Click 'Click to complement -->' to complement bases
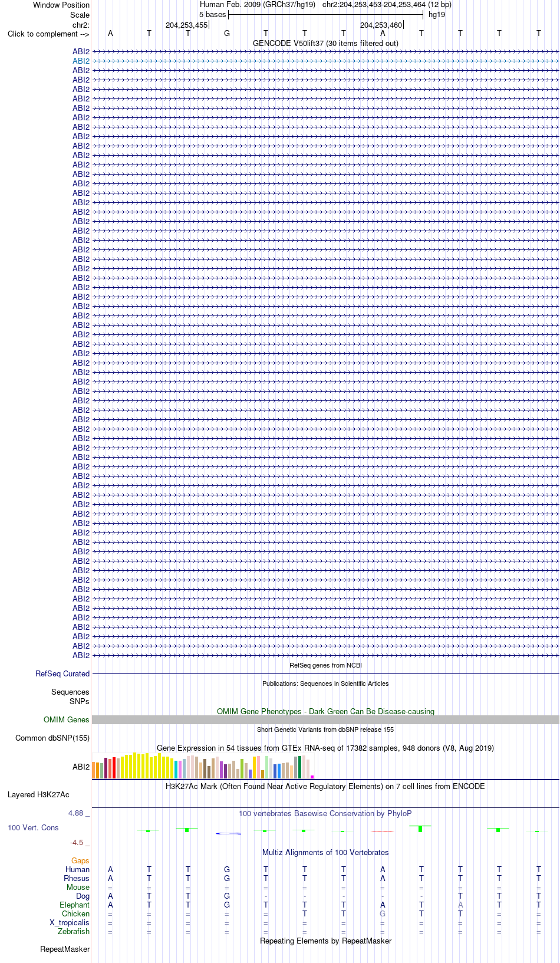560x963 pixels. point(48,34)
